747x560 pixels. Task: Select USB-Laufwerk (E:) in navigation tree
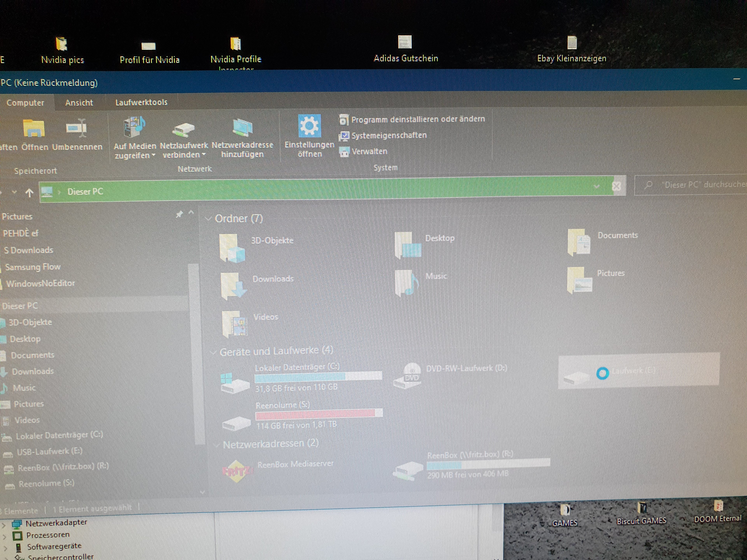click(49, 451)
